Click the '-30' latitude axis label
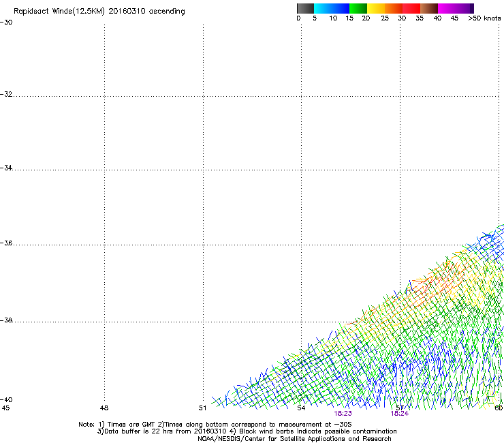 (6, 22)
